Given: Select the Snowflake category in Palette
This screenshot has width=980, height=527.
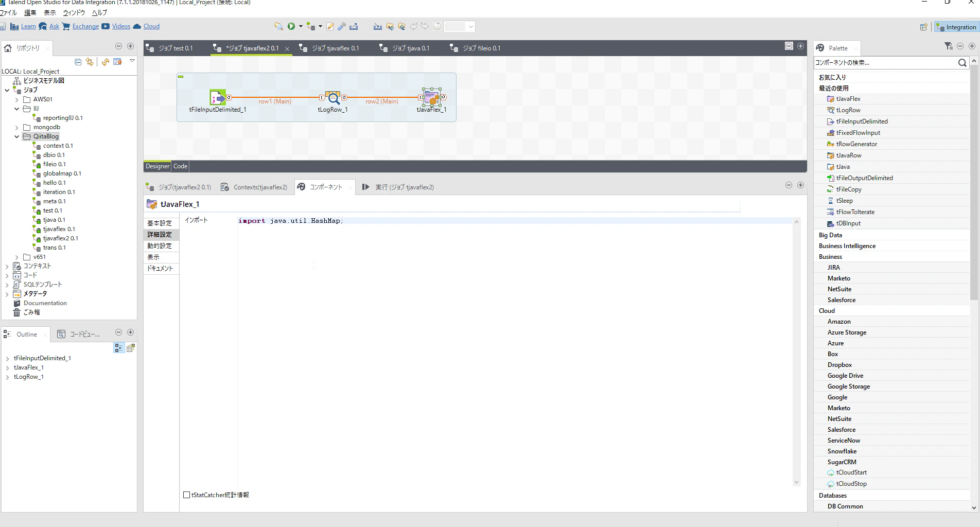Looking at the screenshot, I should (x=842, y=451).
